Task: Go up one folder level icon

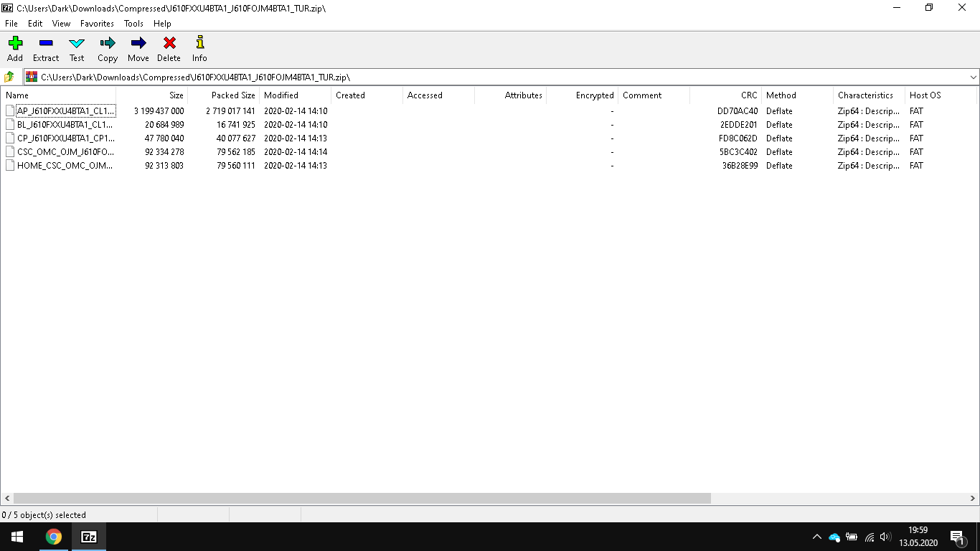Action: coord(9,77)
